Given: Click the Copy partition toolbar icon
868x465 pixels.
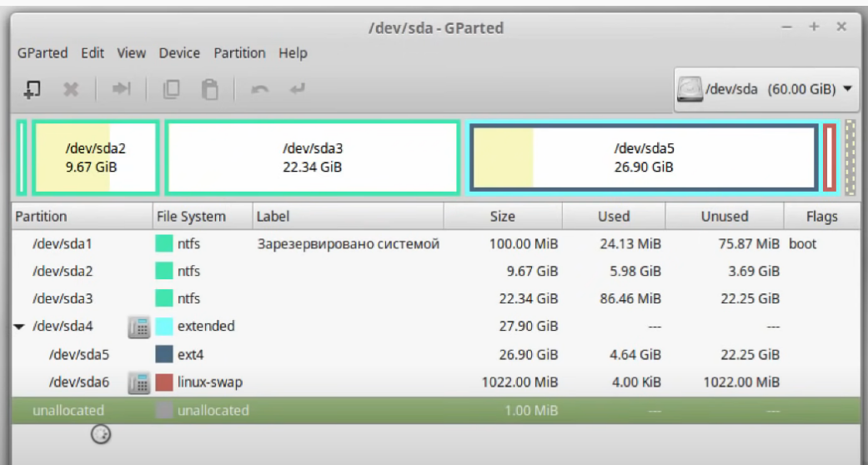Looking at the screenshot, I should tap(171, 89).
